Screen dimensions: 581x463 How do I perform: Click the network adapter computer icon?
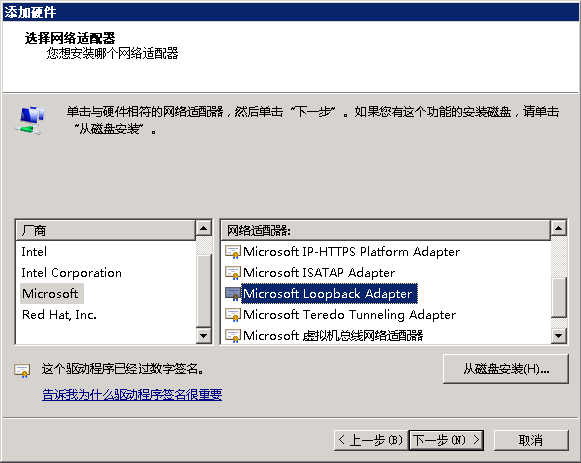point(30,120)
